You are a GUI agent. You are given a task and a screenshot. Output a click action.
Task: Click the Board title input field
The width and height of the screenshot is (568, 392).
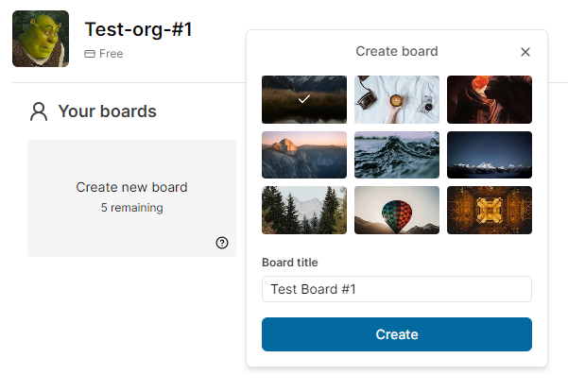397,289
